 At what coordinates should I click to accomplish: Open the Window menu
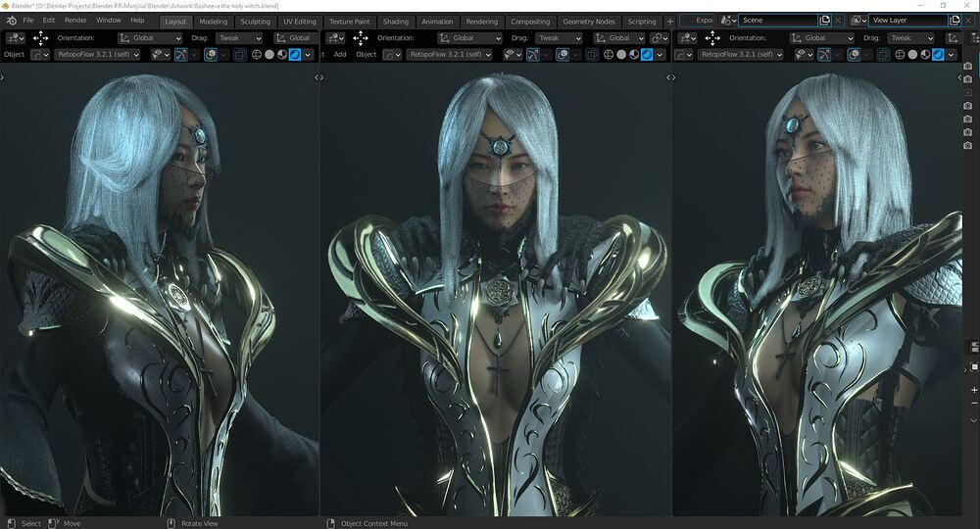[109, 21]
